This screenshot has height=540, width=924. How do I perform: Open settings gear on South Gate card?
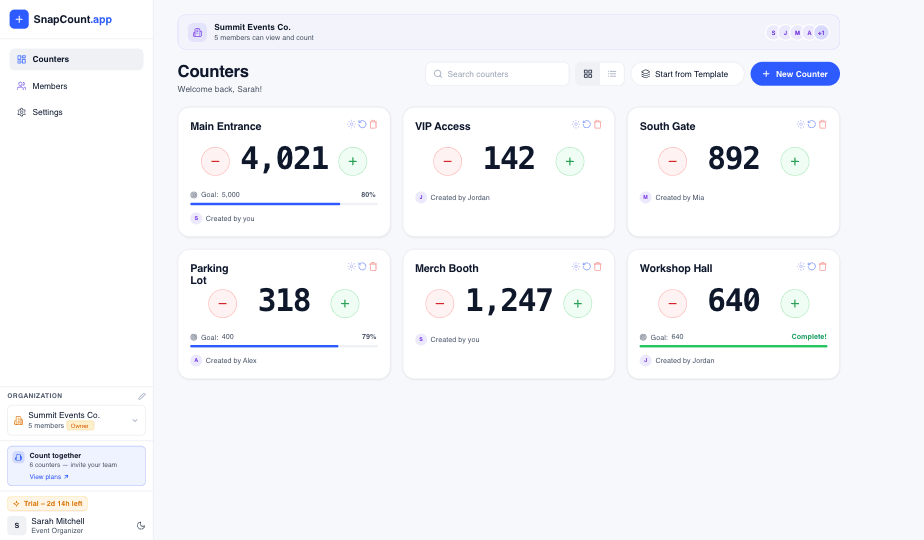click(800, 124)
